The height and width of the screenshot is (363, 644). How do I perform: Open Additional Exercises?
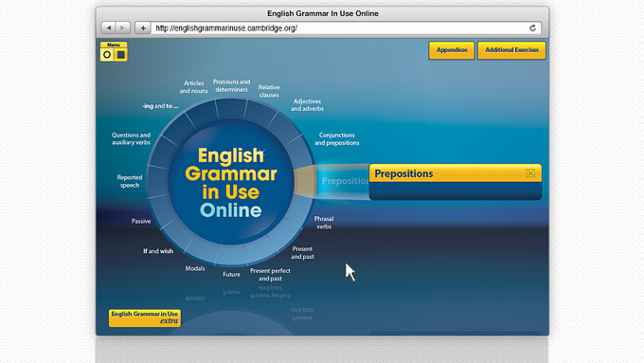point(511,50)
